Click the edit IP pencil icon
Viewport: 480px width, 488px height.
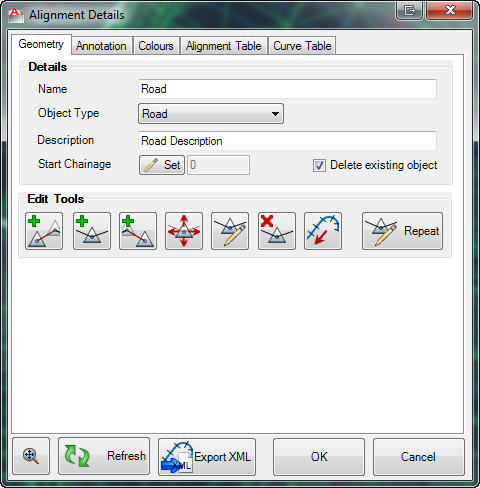[230, 231]
